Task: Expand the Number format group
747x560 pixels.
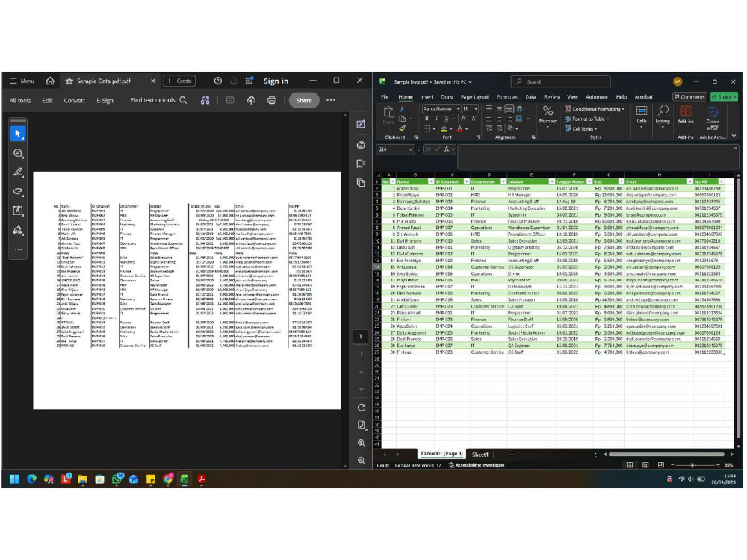Action: [x=548, y=116]
